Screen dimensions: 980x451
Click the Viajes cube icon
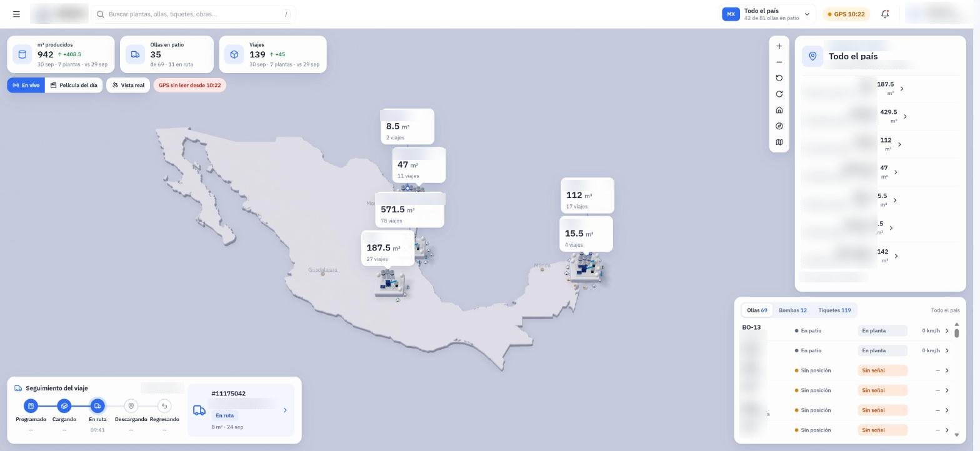click(x=234, y=54)
